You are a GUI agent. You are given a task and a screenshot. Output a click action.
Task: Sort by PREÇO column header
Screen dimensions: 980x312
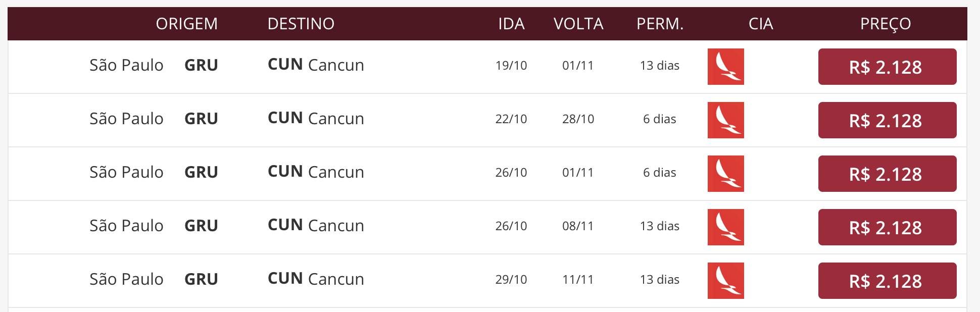886,24
